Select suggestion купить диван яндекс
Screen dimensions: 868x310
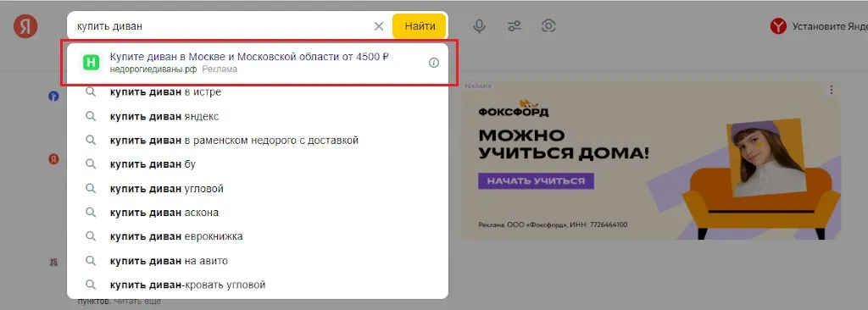[x=258, y=116]
